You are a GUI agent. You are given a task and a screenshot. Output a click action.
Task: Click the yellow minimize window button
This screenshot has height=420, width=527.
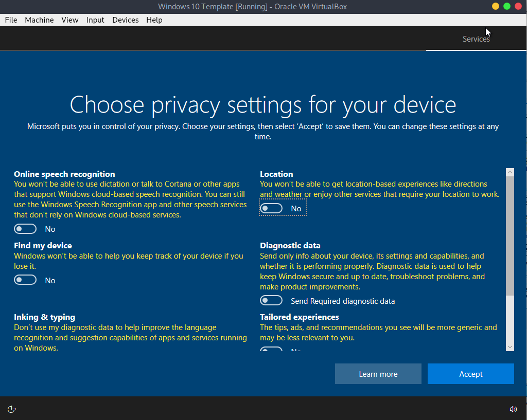click(x=496, y=6)
